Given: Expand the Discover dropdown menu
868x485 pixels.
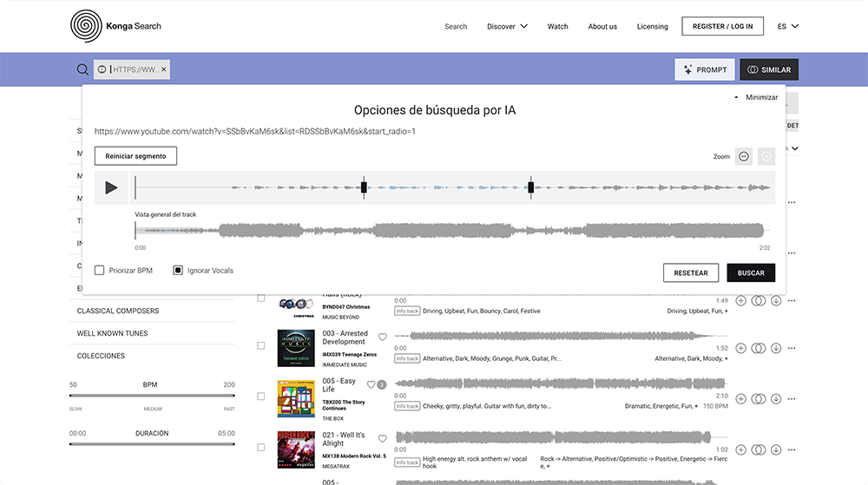Looking at the screenshot, I should pyautogui.click(x=507, y=27).
